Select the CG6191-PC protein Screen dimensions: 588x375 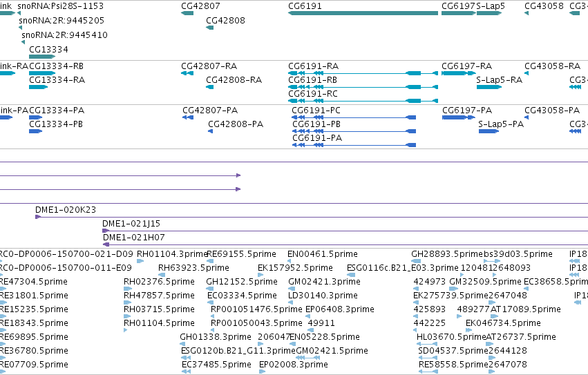354,117
